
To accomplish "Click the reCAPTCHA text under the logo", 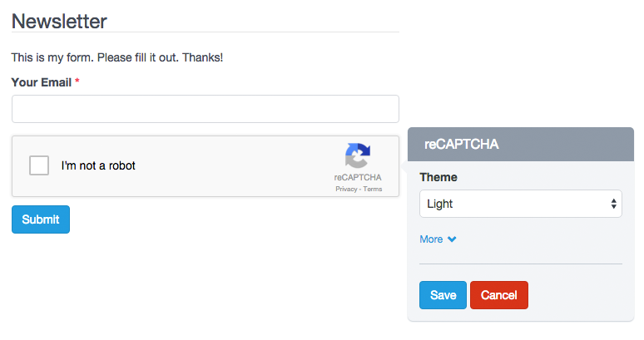I will click(358, 177).
